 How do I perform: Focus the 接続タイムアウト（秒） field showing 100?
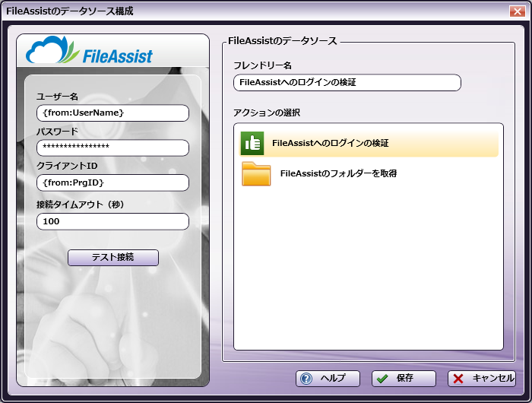click(112, 221)
